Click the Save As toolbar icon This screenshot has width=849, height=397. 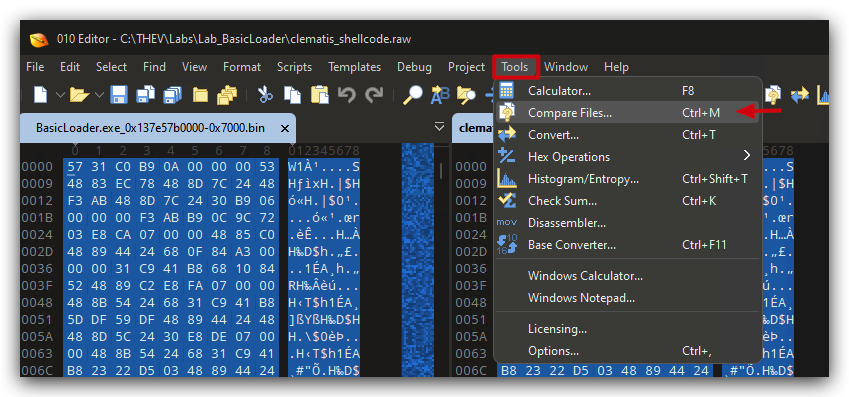point(145,95)
